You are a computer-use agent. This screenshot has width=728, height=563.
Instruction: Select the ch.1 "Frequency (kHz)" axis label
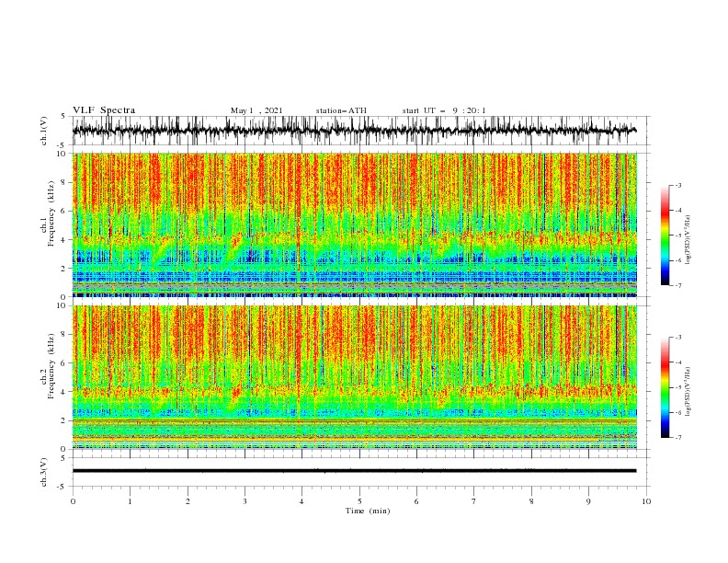click(51, 214)
